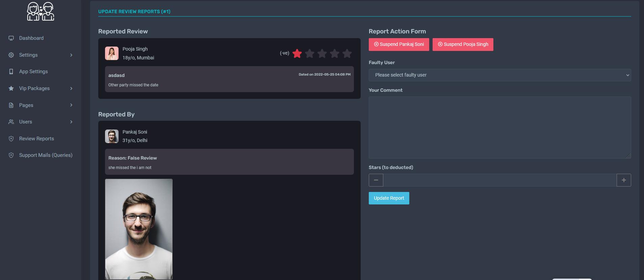Click Suspend Pooja Singh button

tap(463, 45)
